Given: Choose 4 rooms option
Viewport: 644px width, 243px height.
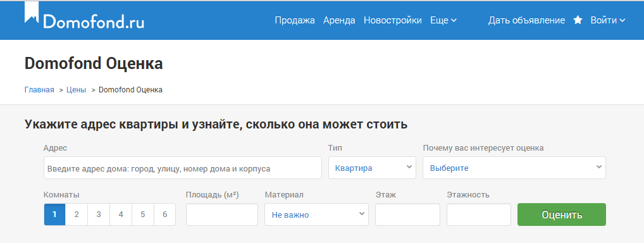Looking at the screenshot, I should point(121,215).
